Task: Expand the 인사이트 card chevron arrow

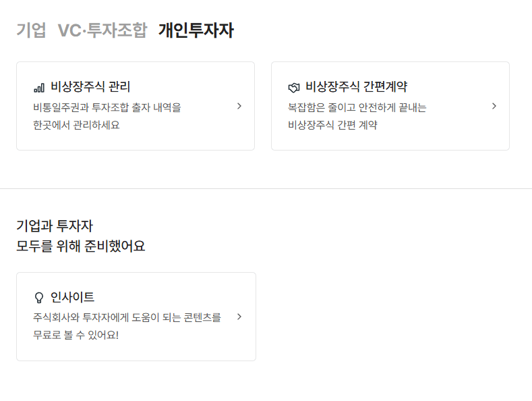Action: pyautogui.click(x=239, y=317)
